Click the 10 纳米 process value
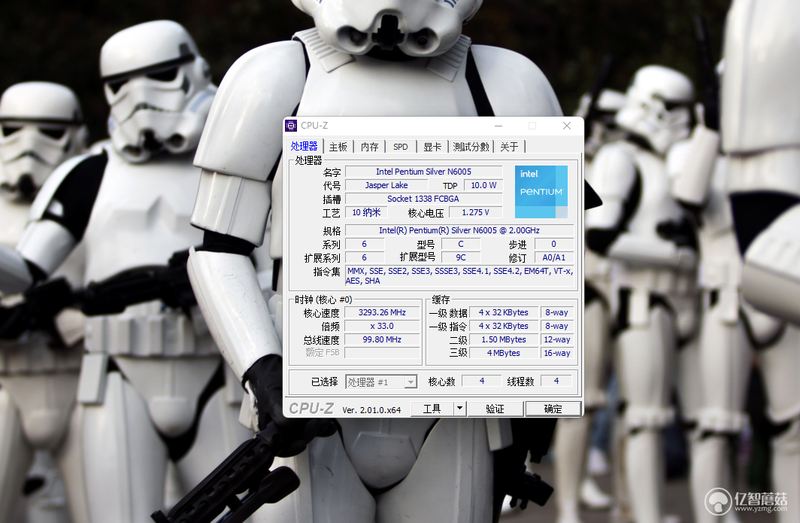The width and height of the screenshot is (800, 523). [x=366, y=212]
